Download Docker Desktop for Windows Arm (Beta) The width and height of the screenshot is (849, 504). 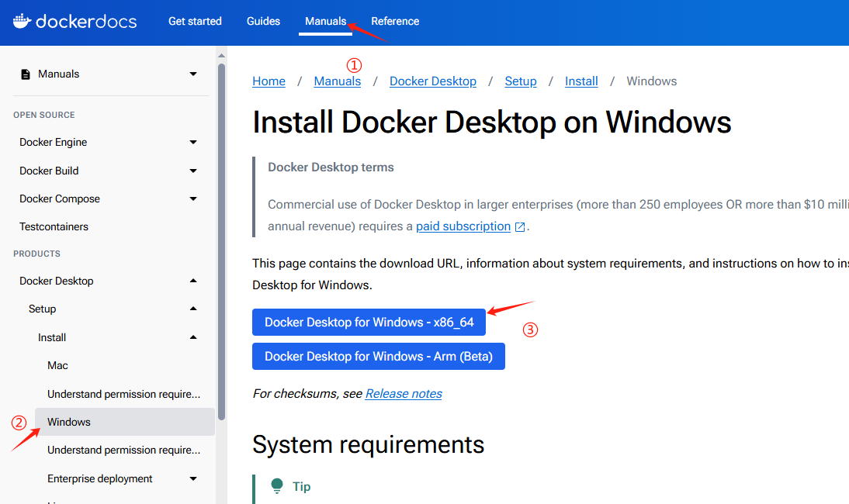(379, 357)
